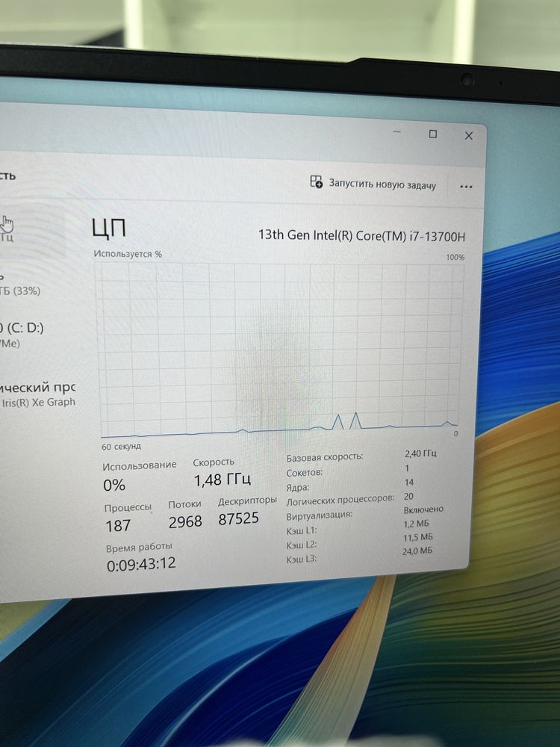
Task: Click the 13th Gen Intel Core i7-13700H label
Action: point(361,235)
